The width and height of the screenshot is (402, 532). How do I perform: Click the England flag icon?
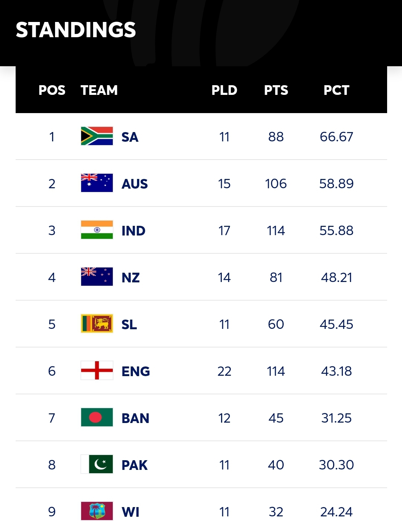(x=97, y=371)
